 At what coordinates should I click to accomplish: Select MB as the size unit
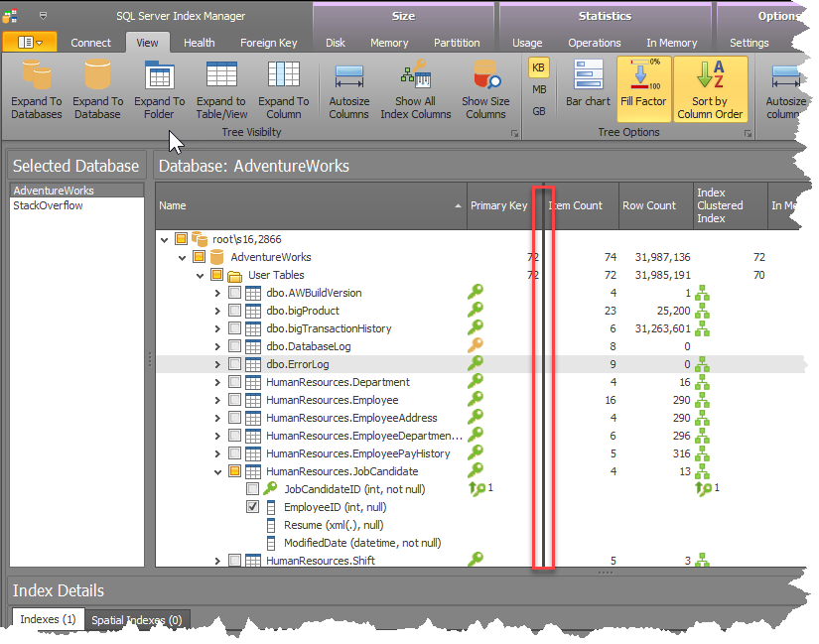(x=539, y=89)
